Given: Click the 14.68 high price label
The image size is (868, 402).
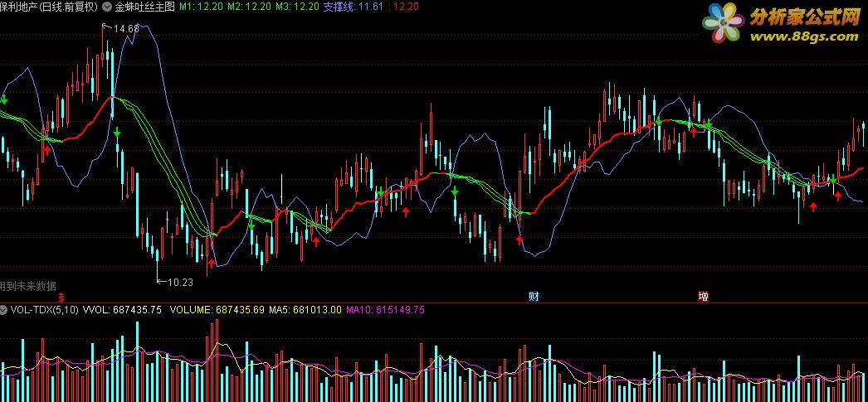Looking at the screenshot, I should (x=126, y=29).
